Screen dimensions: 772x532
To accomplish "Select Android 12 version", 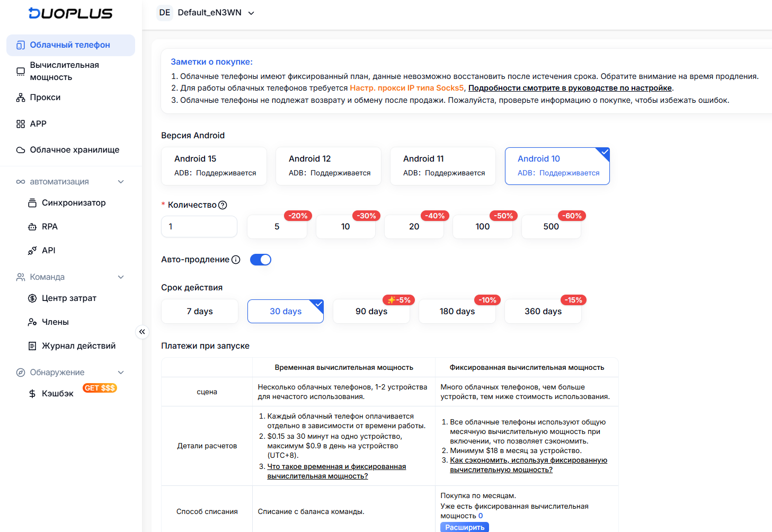I will pyautogui.click(x=329, y=166).
